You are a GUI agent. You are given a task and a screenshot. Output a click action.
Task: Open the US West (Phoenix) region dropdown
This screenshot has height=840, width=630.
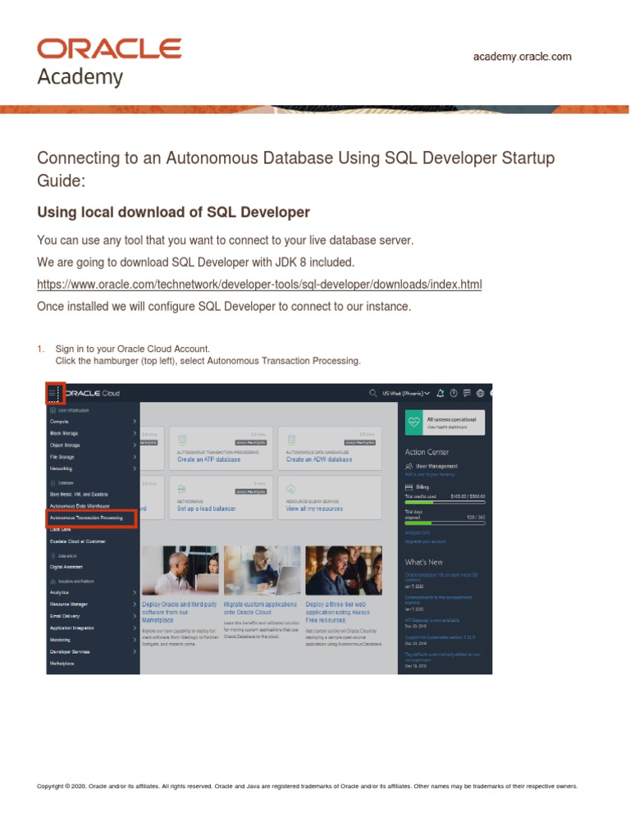405,393
